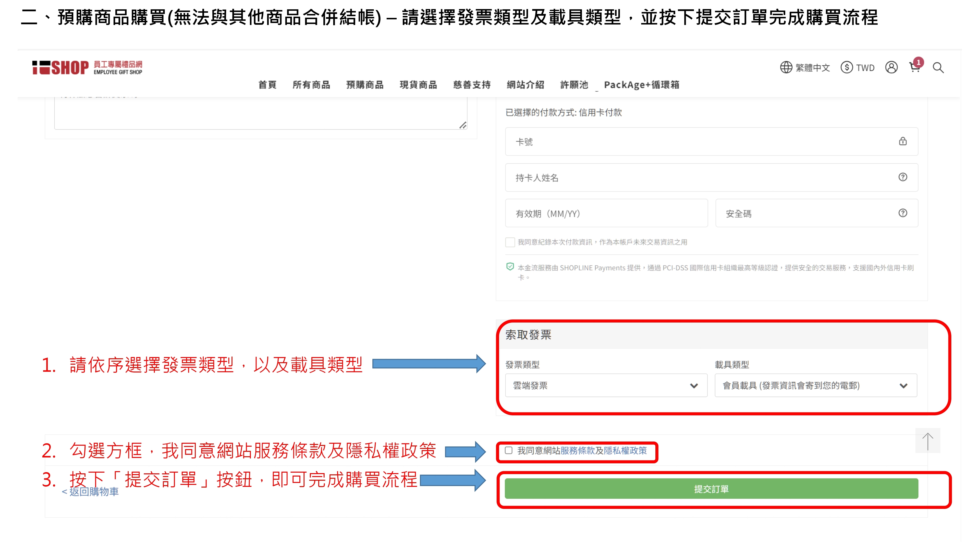Focus the 有效期 (MM/YY) expiry field
Image resolution: width=980 pixels, height=551 pixels.
point(606,213)
